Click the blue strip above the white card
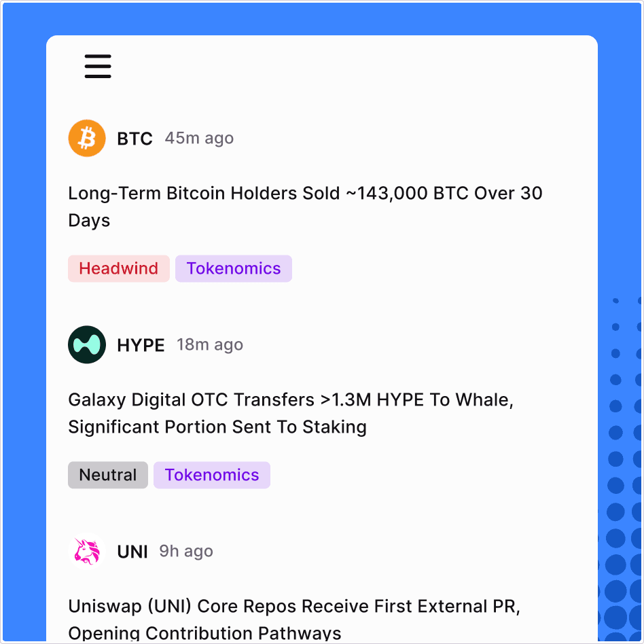The width and height of the screenshot is (644, 644). pos(322,18)
